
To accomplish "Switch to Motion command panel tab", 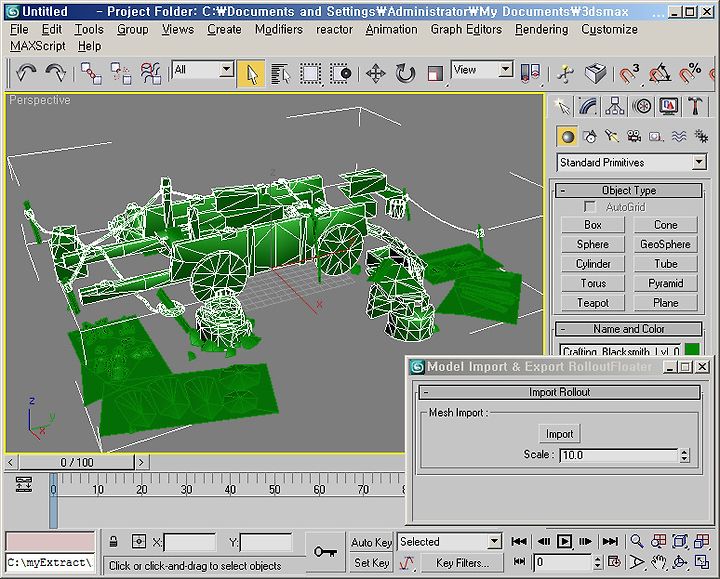I will click(642, 106).
